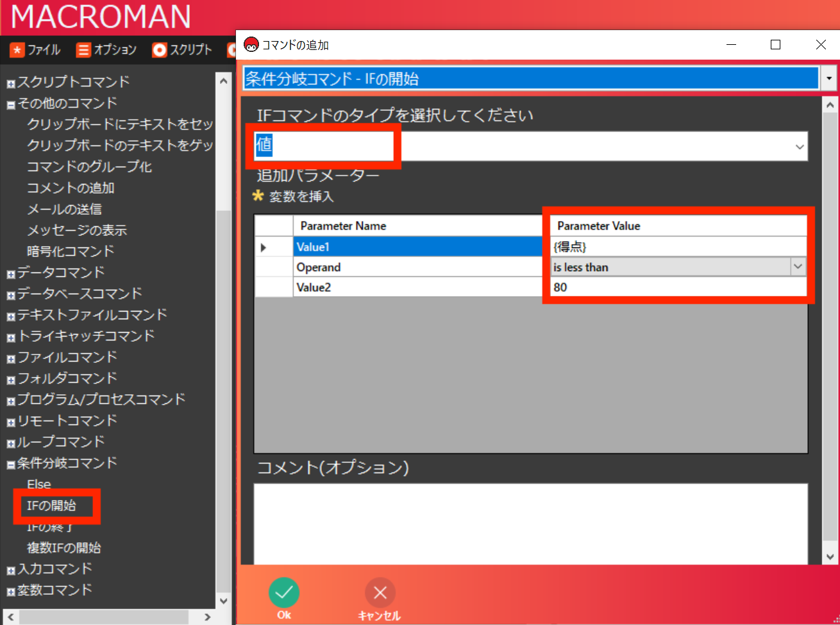Select コマンドのグループ化 item
Screen dimensions: 840x625
click(89, 167)
